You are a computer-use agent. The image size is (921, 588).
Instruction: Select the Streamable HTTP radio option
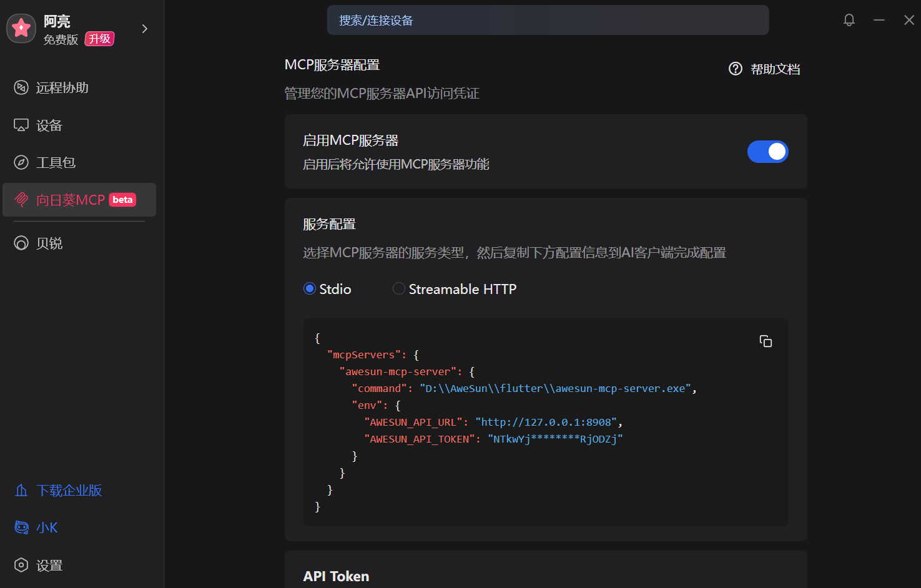point(398,288)
